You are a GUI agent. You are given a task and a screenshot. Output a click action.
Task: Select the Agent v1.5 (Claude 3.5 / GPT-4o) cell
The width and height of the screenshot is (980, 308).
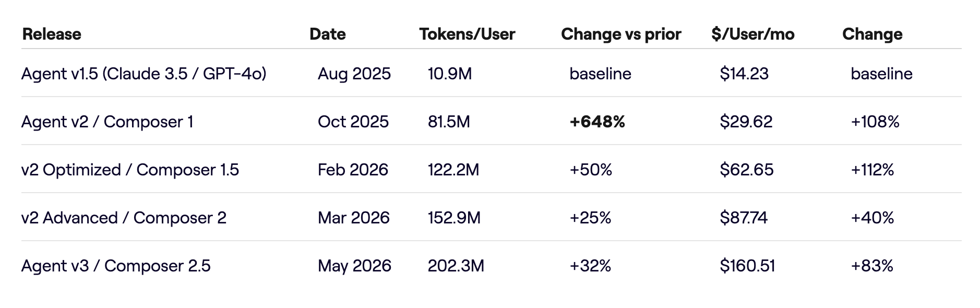pos(144,74)
